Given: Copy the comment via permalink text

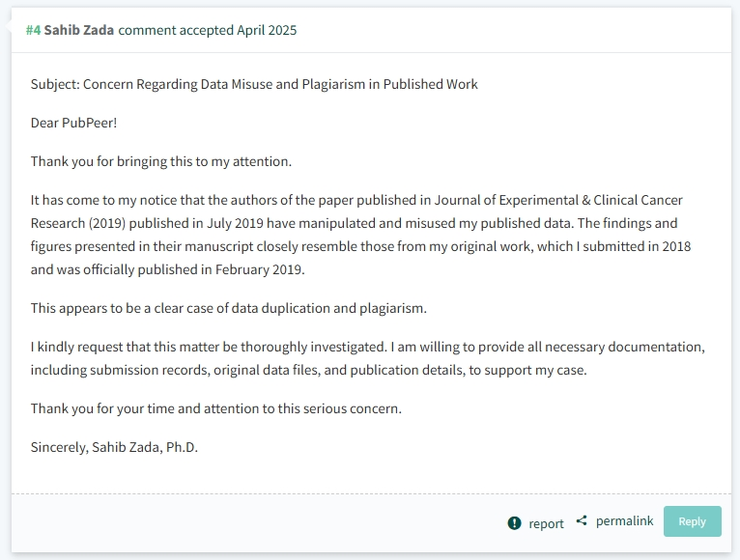Looking at the screenshot, I should pyautogui.click(x=624, y=520).
